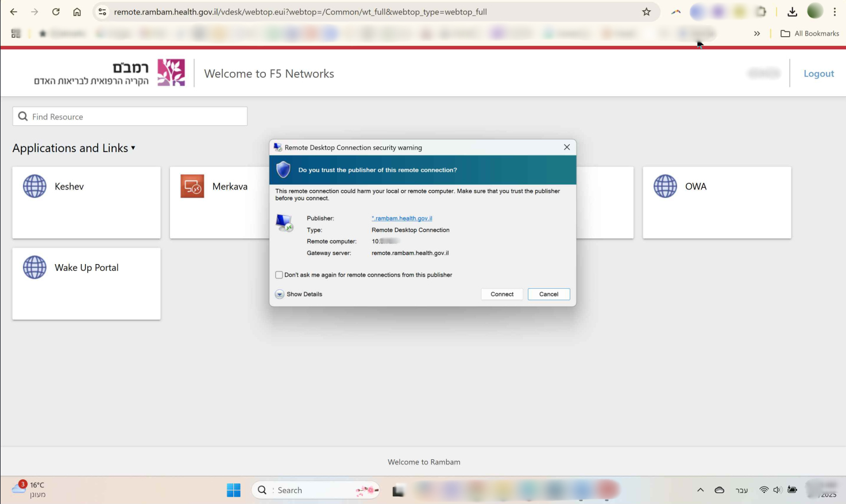Click the Rambam logo in header
The height and width of the screenshot is (504, 846).
pyautogui.click(x=171, y=73)
